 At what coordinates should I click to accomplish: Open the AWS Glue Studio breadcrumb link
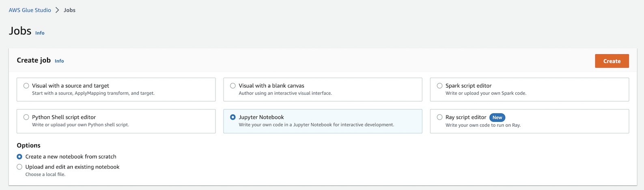(30, 10)
